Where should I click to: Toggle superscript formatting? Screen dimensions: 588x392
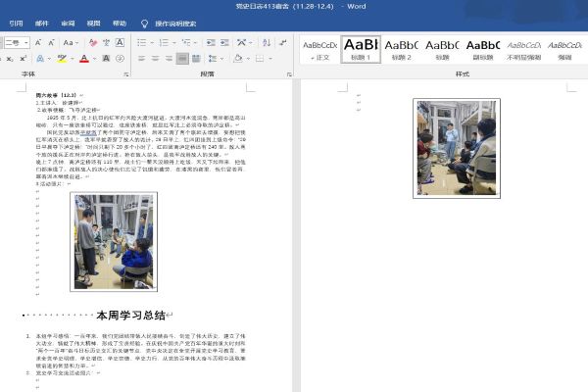coord(22,59)
